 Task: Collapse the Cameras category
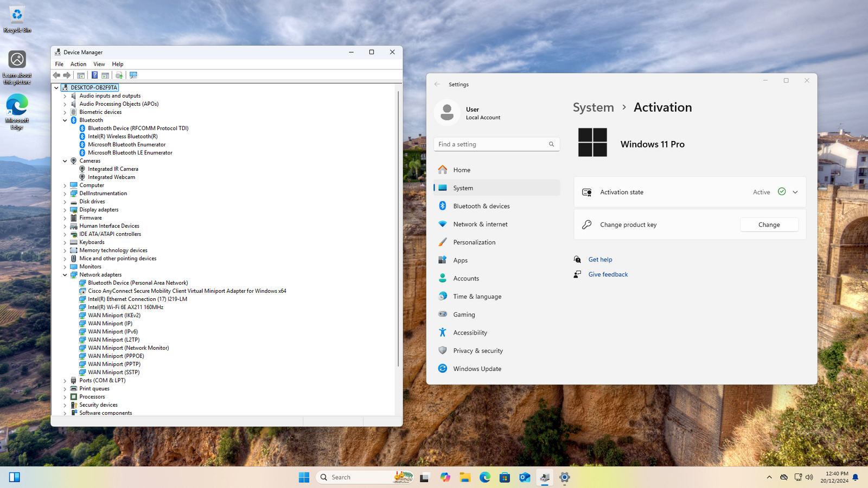[x=65, y=161]
